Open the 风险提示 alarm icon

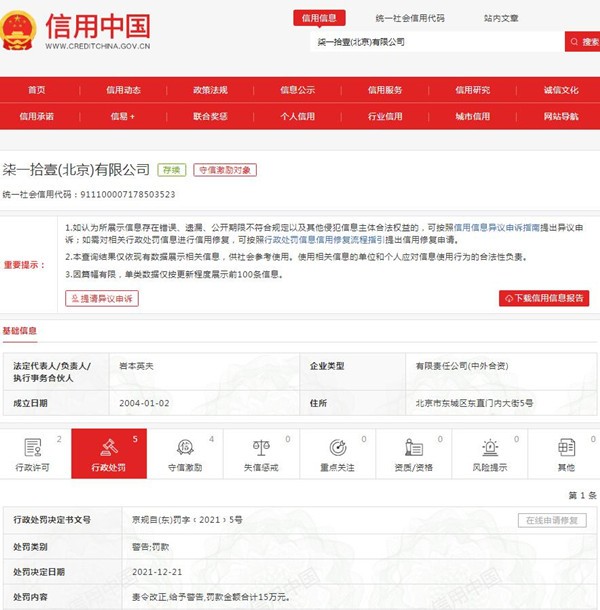pos(490,447)
